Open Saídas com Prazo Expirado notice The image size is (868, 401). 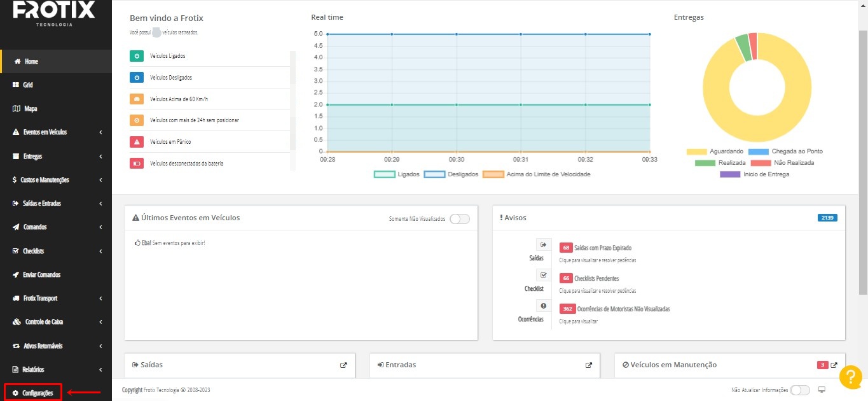tap(602, 248)
